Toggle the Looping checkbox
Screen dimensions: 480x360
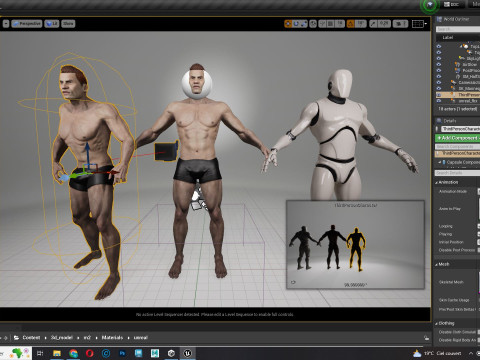click(x=479, y=226)
